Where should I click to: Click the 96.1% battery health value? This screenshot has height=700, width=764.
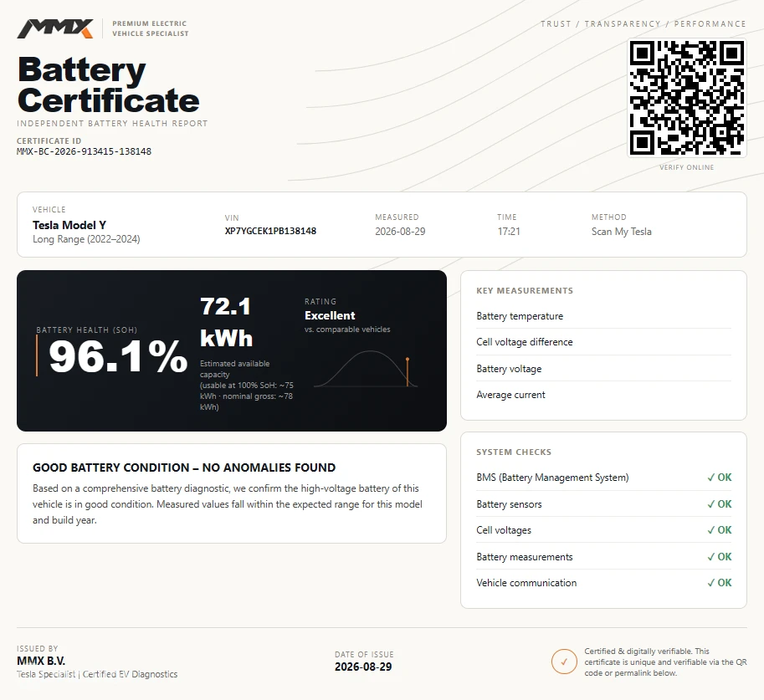coord(118,356)
